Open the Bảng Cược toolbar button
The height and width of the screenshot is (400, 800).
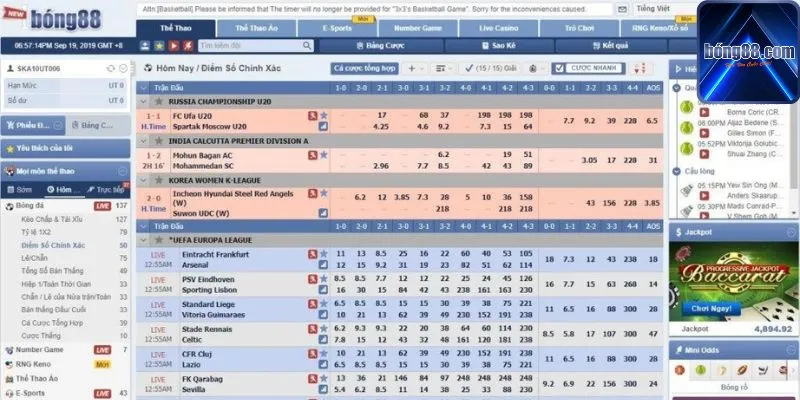pyautogui.click(x=381, y=46)
